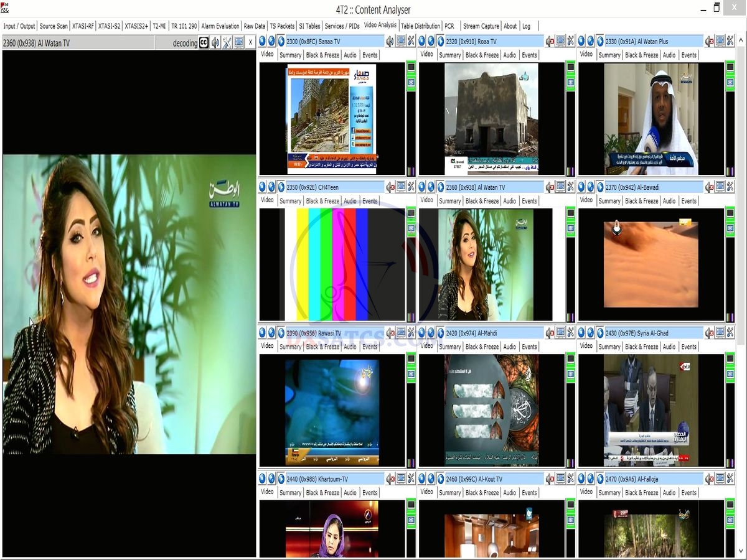The width and height of the screenshot is (747, 560).
Task: Open Roaa TV tools settings icon
Action: 571,41
